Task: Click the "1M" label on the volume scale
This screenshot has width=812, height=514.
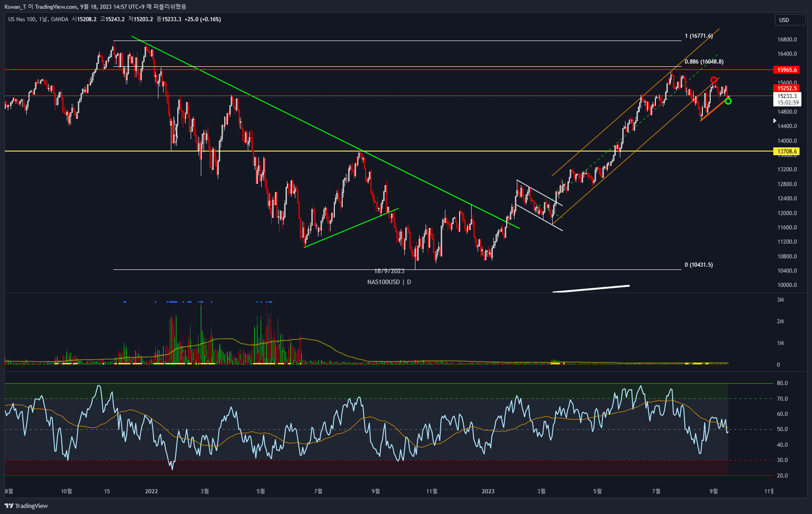Action: [780, 343]
